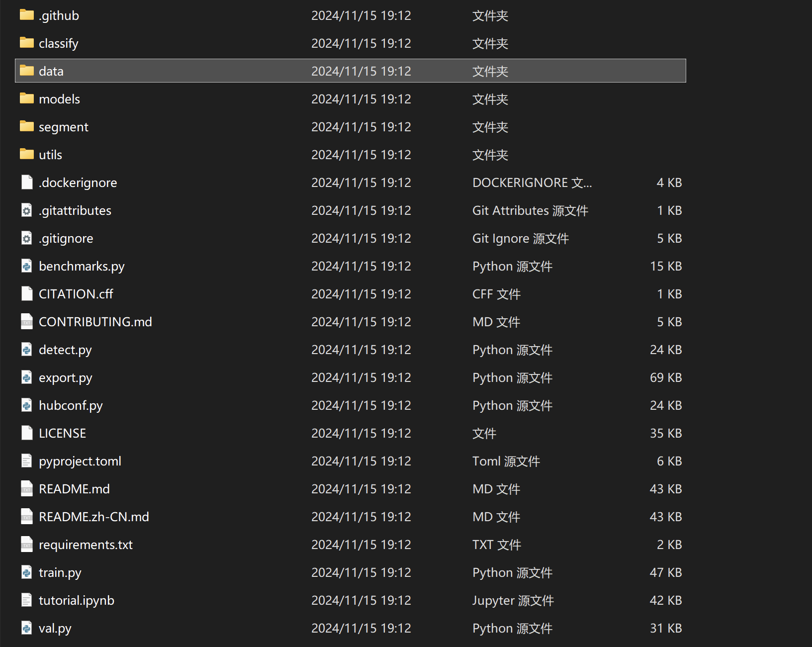Screen dimensions: 812x647
Task: Click the detect.py Python icon
Action: tap(27, 350)
